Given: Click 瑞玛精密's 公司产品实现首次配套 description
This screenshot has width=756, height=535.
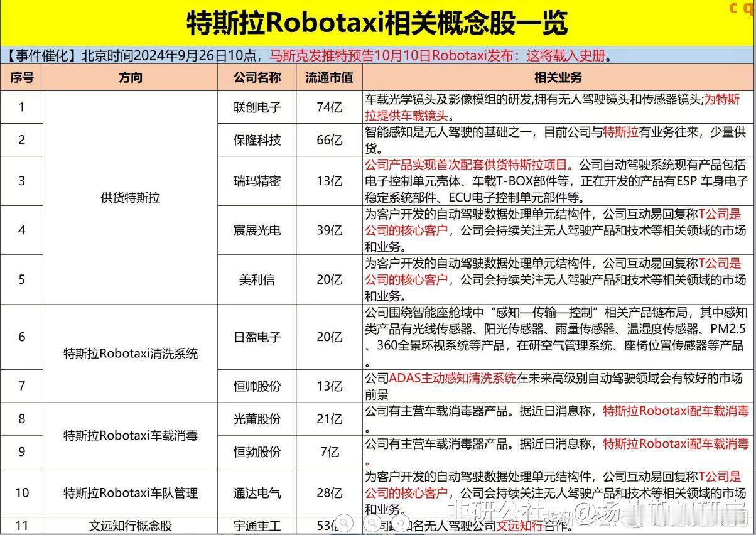Looking at the screenshot, I should pyautogui.click(x=558, y=181).
